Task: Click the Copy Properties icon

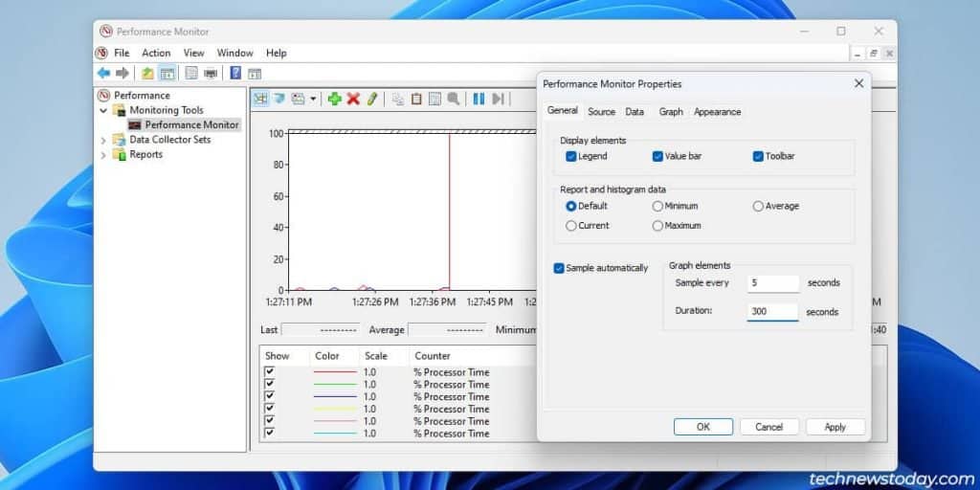Action: [397, 99]
